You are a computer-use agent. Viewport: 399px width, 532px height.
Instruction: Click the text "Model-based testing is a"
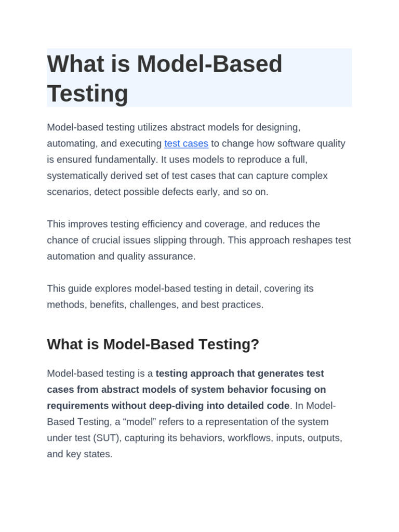pos(100,374)
